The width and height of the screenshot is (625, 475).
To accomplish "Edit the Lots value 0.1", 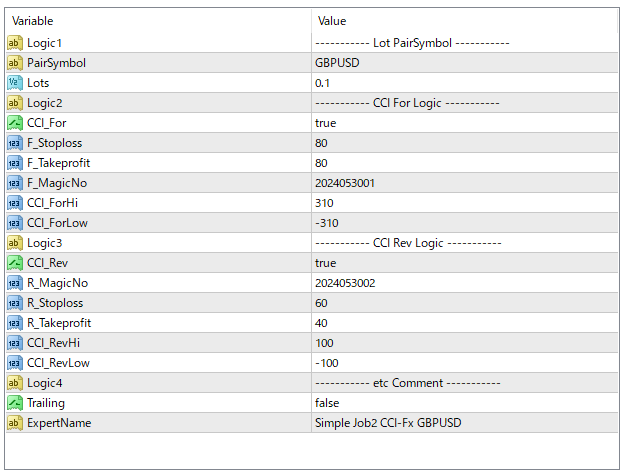I will [x=322, y=83].
